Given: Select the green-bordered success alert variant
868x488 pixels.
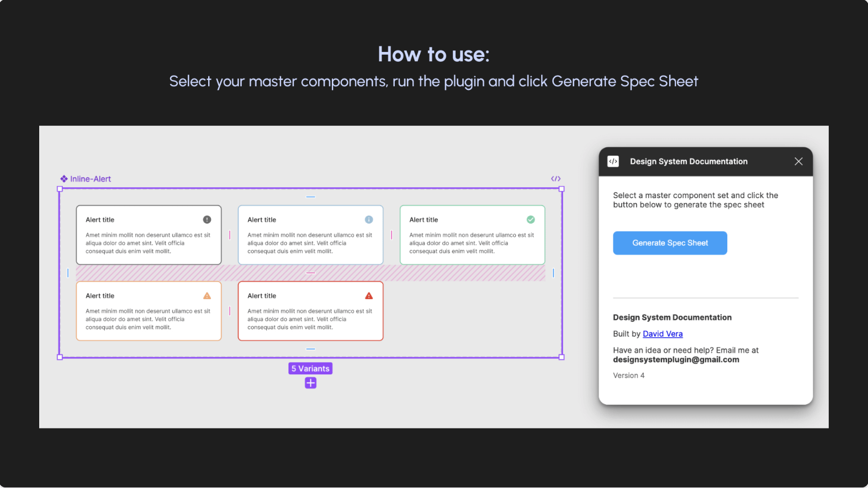Looking at the screenshot, I should [x=472, y=235].
